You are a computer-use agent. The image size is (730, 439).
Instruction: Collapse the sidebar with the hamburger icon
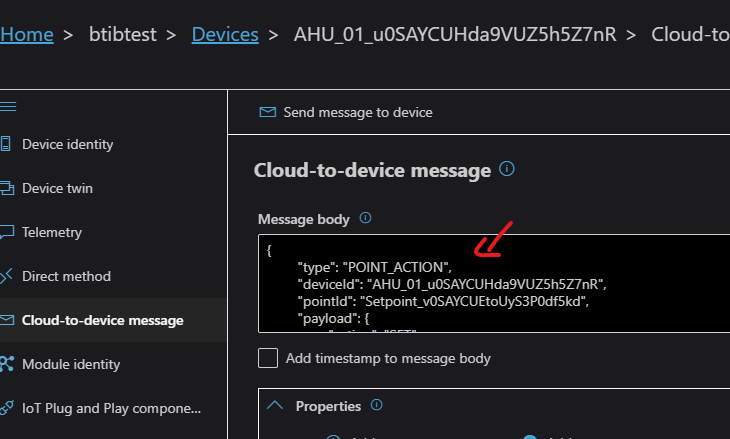click(x=7, y=106)
